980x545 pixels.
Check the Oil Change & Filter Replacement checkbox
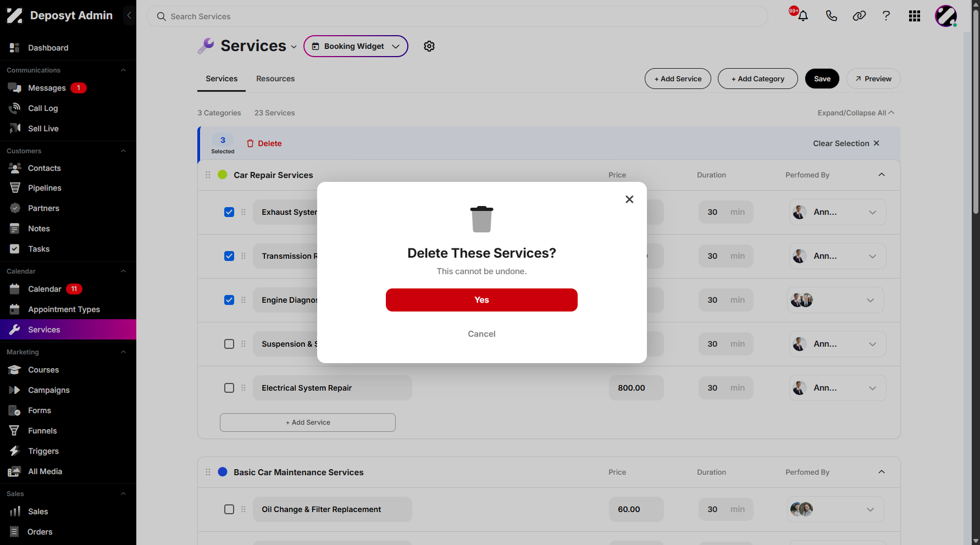pyautogui.click(x=229, y=509)
